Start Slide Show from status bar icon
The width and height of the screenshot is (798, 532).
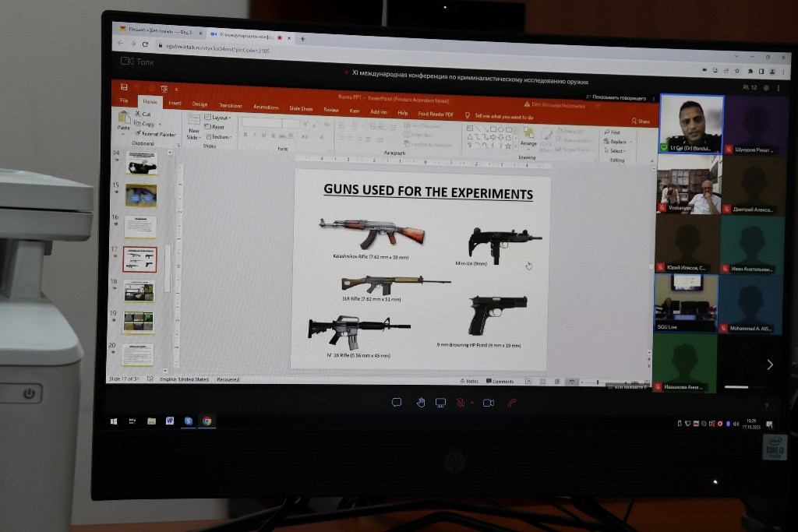click(x=571, y=382)
